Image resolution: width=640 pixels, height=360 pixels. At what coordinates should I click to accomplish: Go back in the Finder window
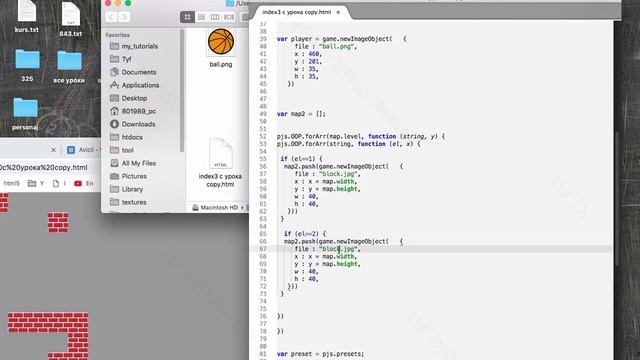[111, 17]
